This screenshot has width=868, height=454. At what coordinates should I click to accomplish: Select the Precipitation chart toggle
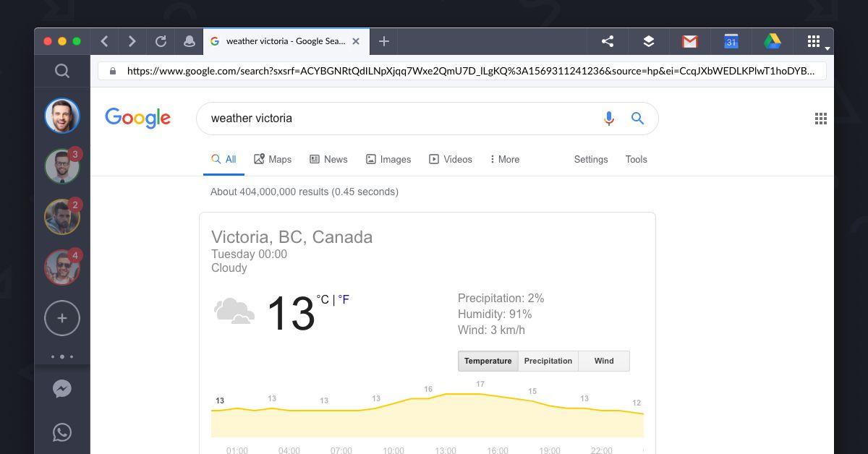(x=548, y=361)
